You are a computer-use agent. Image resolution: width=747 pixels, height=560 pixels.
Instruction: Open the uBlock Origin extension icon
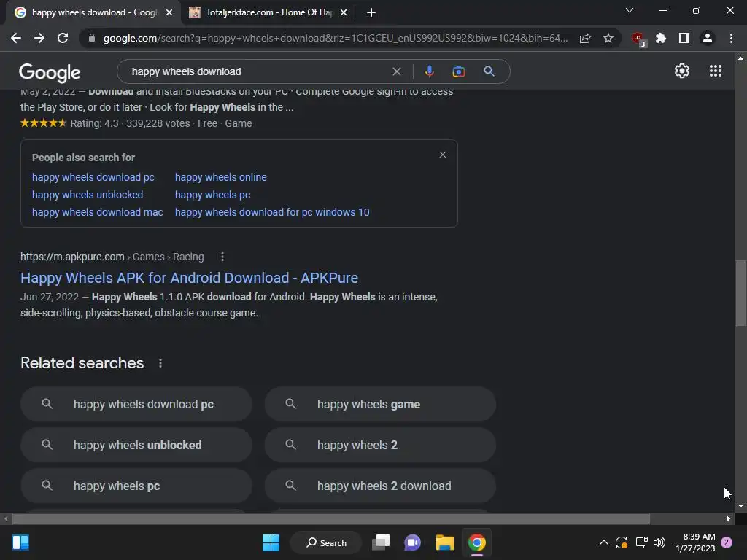(x=638, y=39)
